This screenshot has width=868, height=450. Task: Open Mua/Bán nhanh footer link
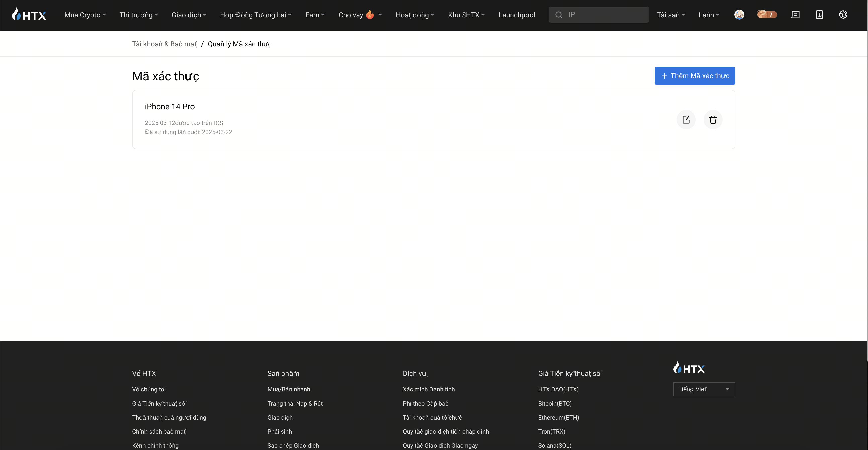289,389
